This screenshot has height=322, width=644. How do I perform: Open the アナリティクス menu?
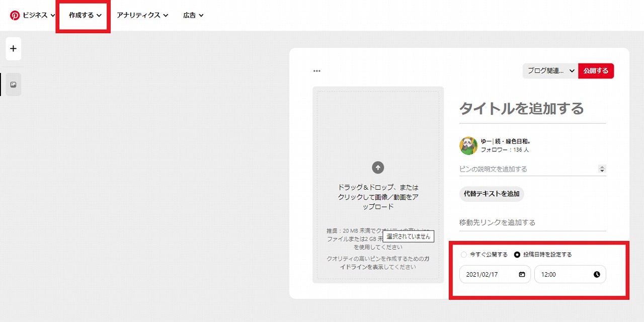click(142, 16)
